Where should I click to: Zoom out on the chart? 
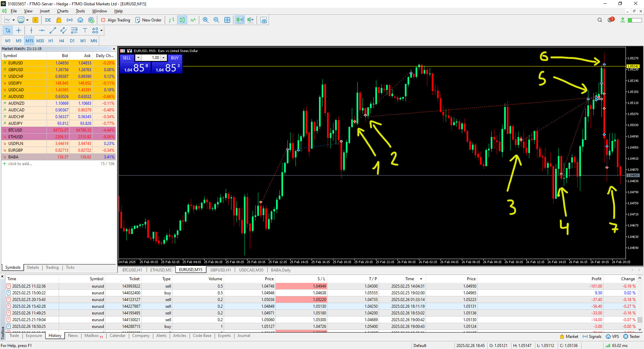pyautogui.click(x=216, y=20)
